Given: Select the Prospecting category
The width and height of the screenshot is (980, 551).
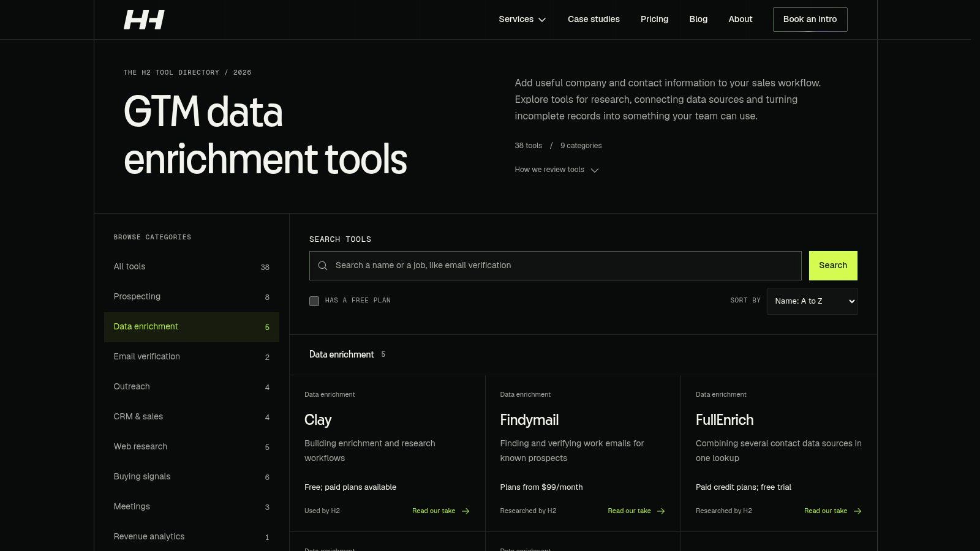Looking at the screenshot, I should point(192,297).
